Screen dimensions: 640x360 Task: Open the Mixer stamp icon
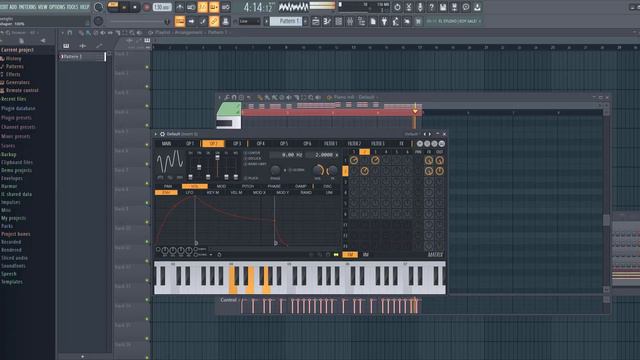(225, 21)
